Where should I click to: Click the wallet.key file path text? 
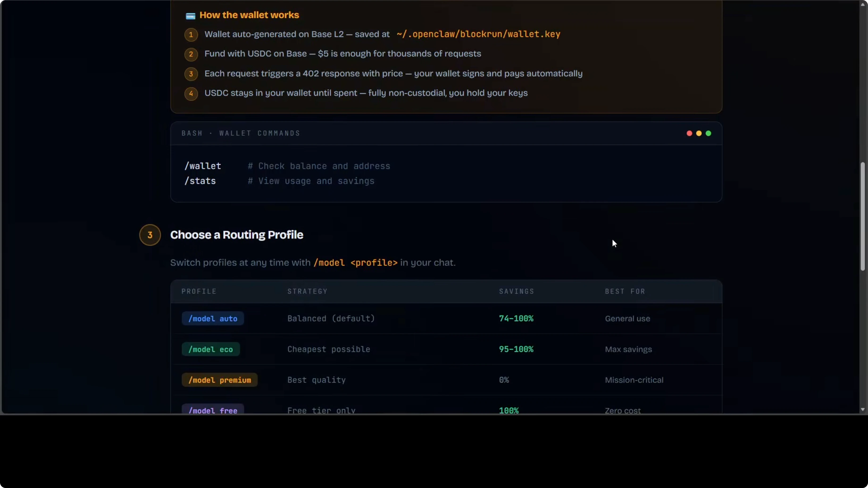pos(478,34)
